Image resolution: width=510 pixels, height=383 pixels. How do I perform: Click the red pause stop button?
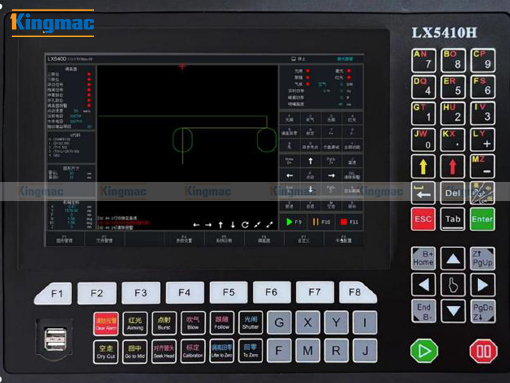click(483, 351)
